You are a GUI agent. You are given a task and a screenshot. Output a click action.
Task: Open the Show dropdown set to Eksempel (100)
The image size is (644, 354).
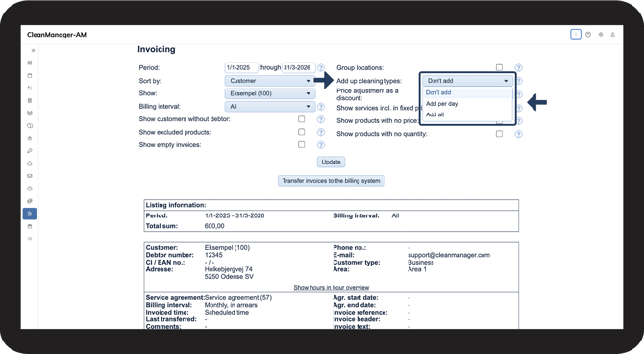pos(270,93)
